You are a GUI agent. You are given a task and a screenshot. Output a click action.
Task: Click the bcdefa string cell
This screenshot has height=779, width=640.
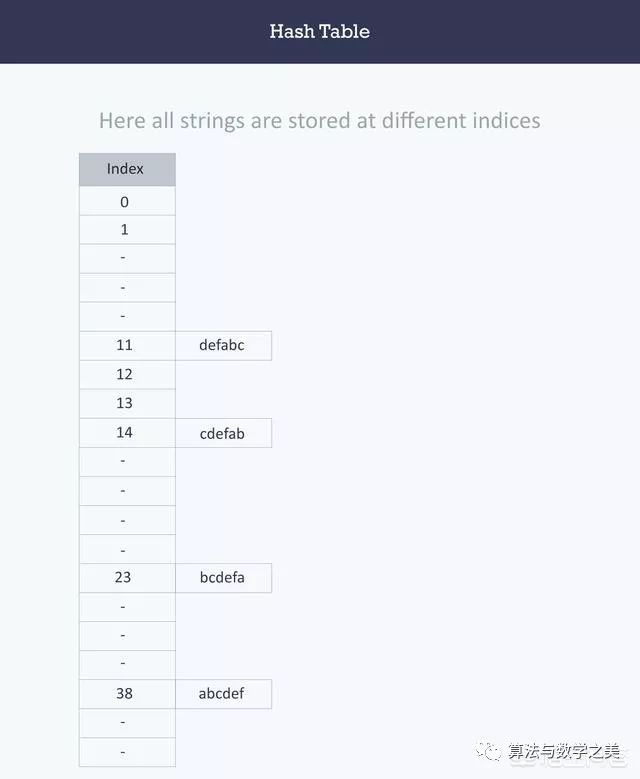point(222,577)
